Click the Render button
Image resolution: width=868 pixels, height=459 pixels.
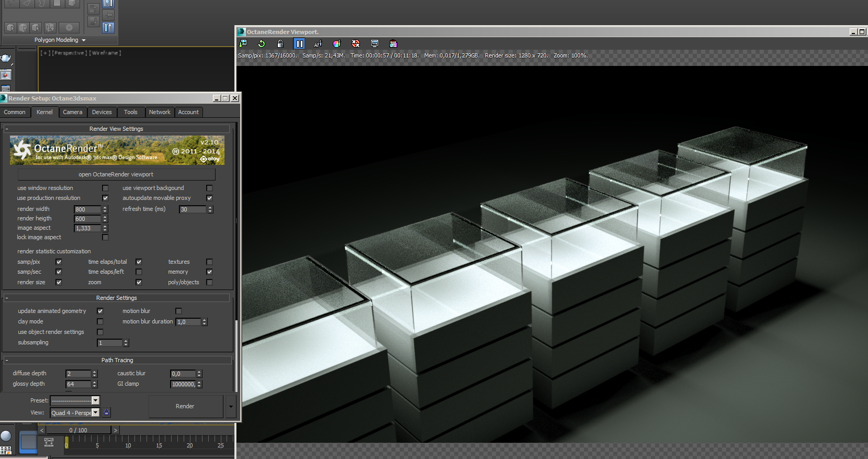(x=185, y=406)
